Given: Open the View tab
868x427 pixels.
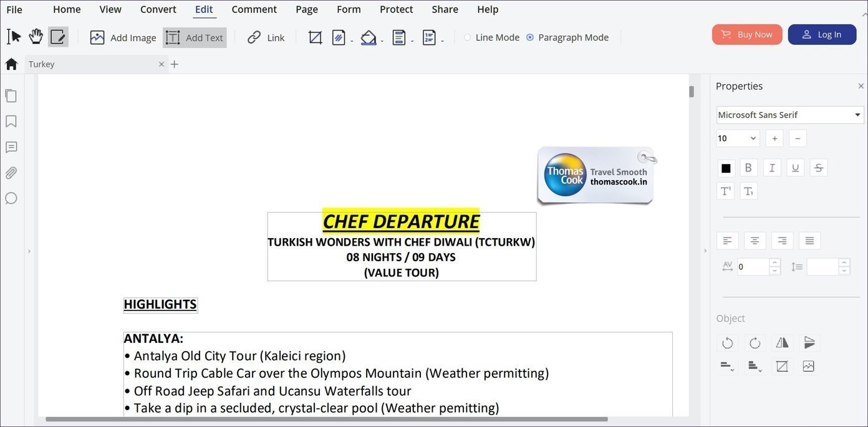Looking at the screenshot, I should (110, 9).
